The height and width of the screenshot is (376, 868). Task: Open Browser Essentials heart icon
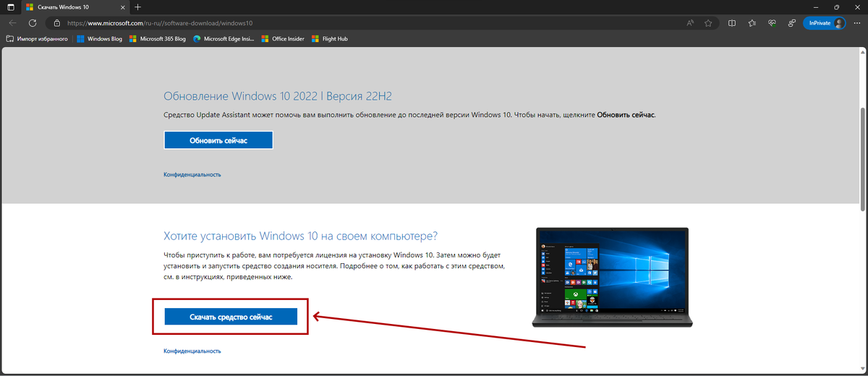coord(773,23)
